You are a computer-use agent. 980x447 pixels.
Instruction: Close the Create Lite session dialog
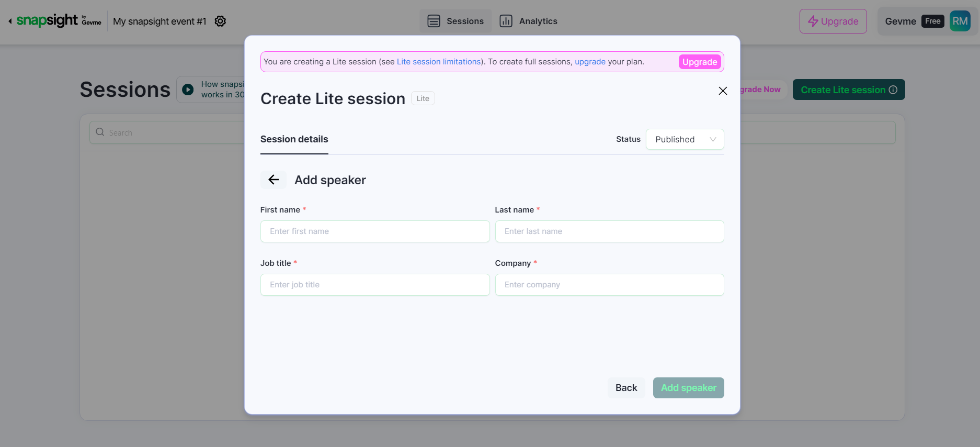(x=723, y=91)
